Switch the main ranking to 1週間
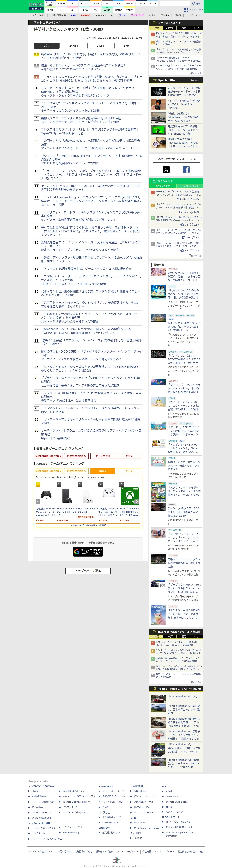The width and height of the screenshot is (232, 868). (x=100, y=46)
